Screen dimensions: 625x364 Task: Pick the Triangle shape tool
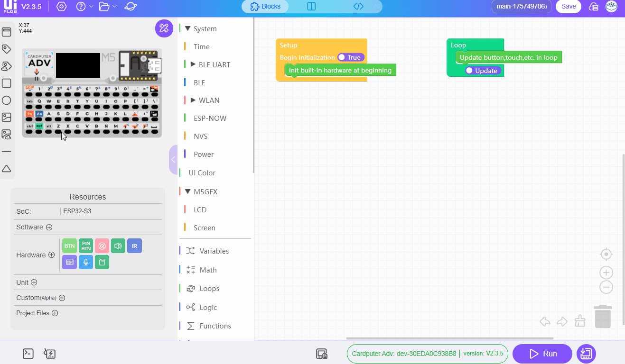coord(7,169)
